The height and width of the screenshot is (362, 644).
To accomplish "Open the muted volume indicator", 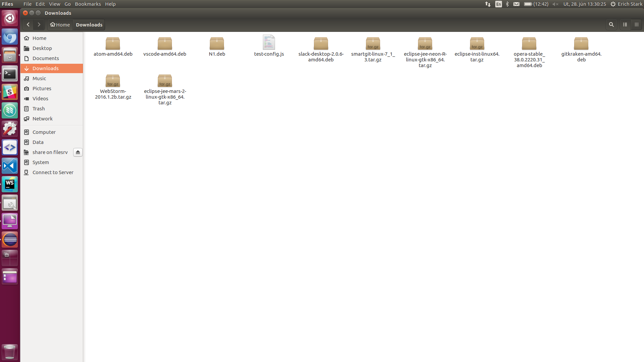I will (x=555, y=4).
